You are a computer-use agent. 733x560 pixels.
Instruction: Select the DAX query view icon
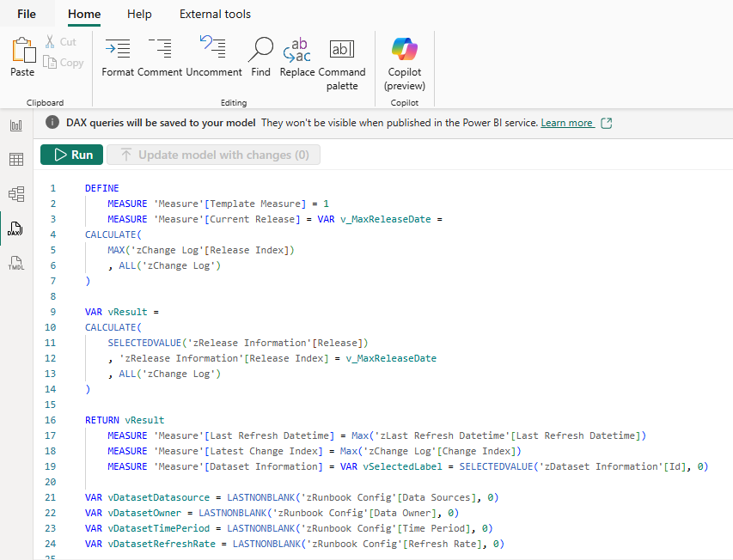pyautogui.click(x=16, y=229)
